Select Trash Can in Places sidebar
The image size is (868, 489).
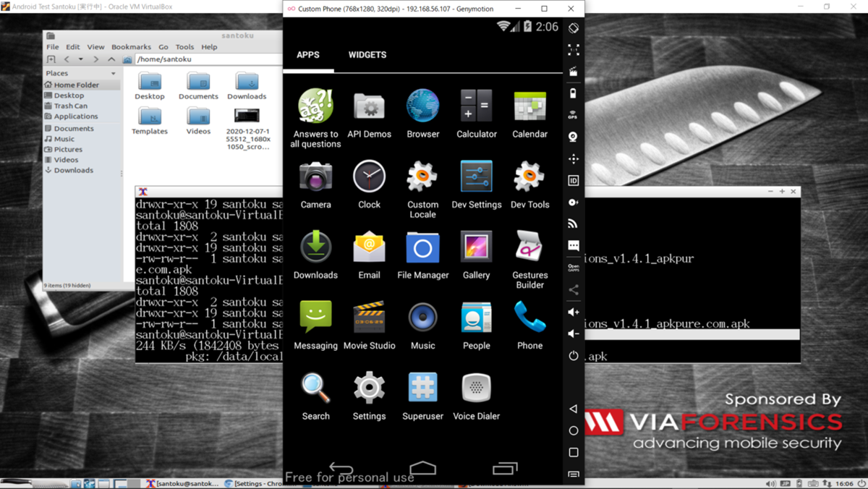tap(82, 106)
